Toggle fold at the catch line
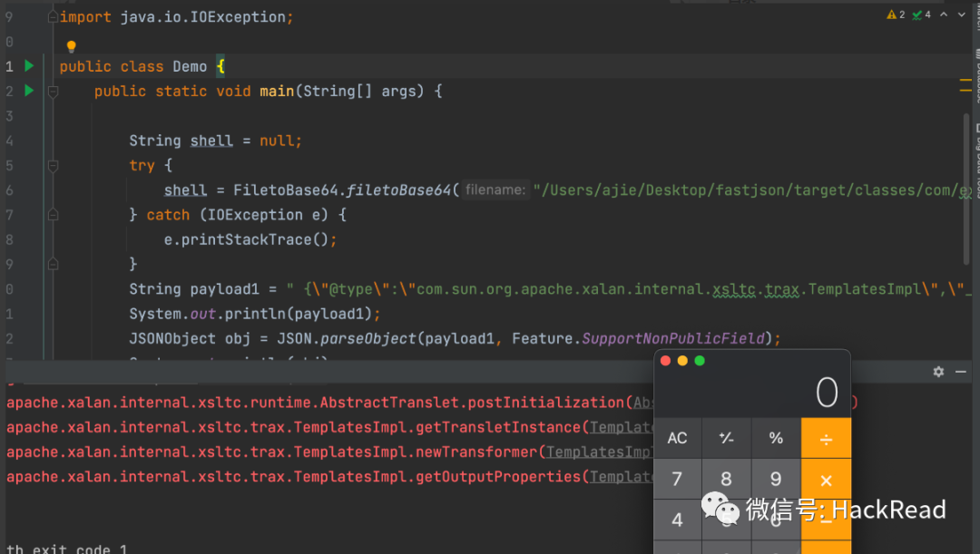This screenshot has width=980, height=554. pos(54,215)
